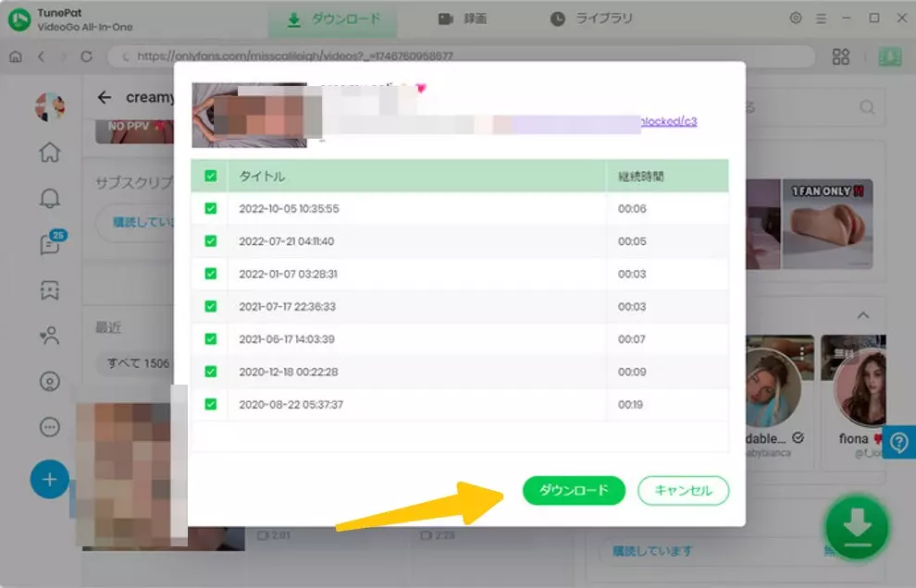Screen dimensions: 916x588
Task: Uncheck the 2022-10-05 10:35:55 video
Action: [211, 208]
